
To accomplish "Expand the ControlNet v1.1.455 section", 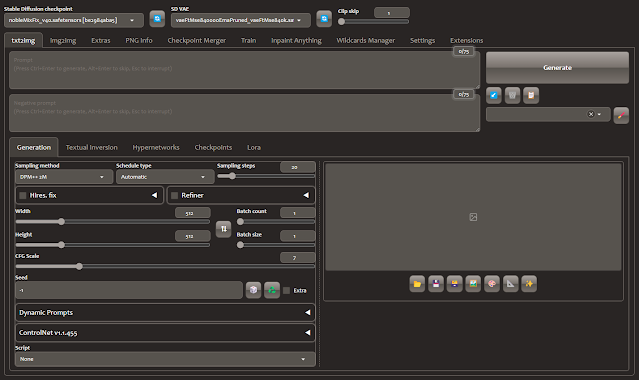I will [x=165, y=333].
